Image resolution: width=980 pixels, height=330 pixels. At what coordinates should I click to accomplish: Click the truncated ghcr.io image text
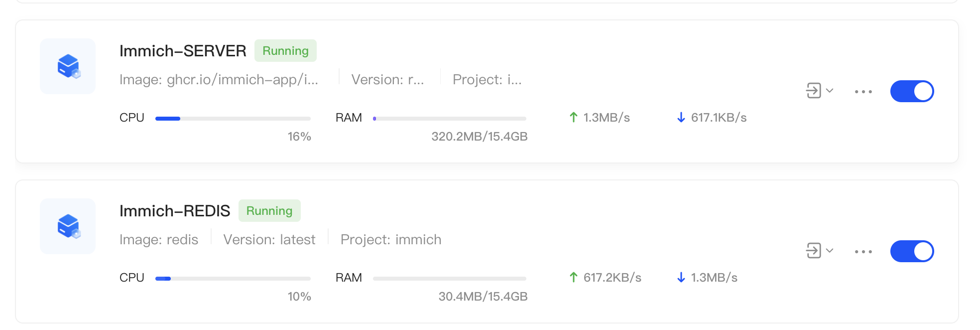coord(219,80)
